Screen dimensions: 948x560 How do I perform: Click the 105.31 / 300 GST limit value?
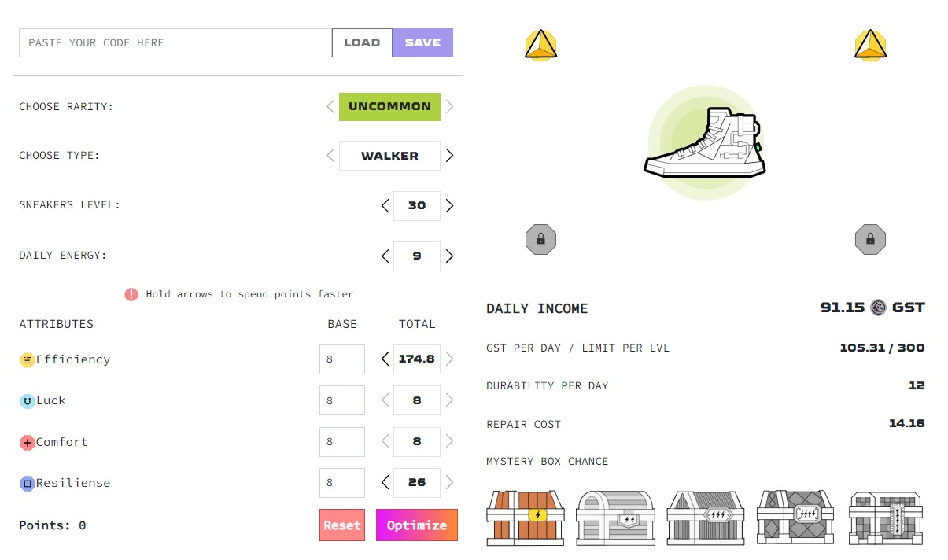point(882,348)
